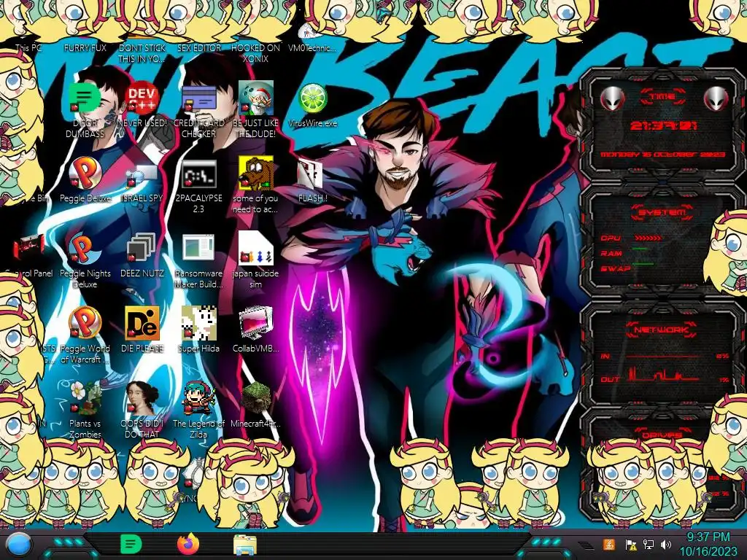747x560 pixels.
Task: Open the taskbar clock showing 9:37 PM
Action: [708, 544]
